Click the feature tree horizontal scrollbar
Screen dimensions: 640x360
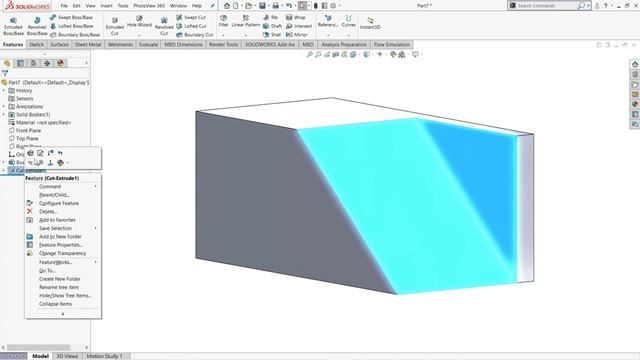coord(39,347)
